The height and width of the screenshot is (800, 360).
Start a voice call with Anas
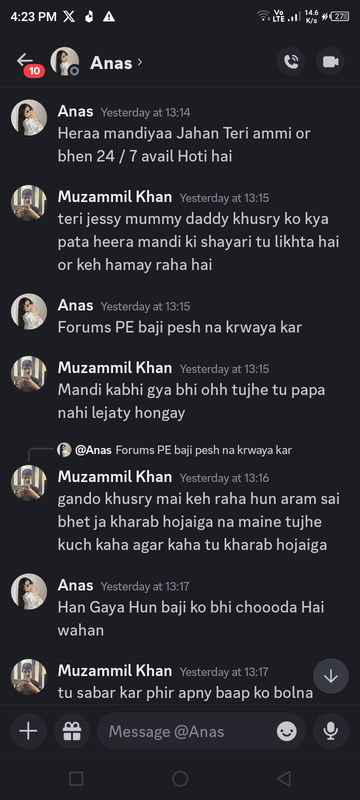coord(291,62)
